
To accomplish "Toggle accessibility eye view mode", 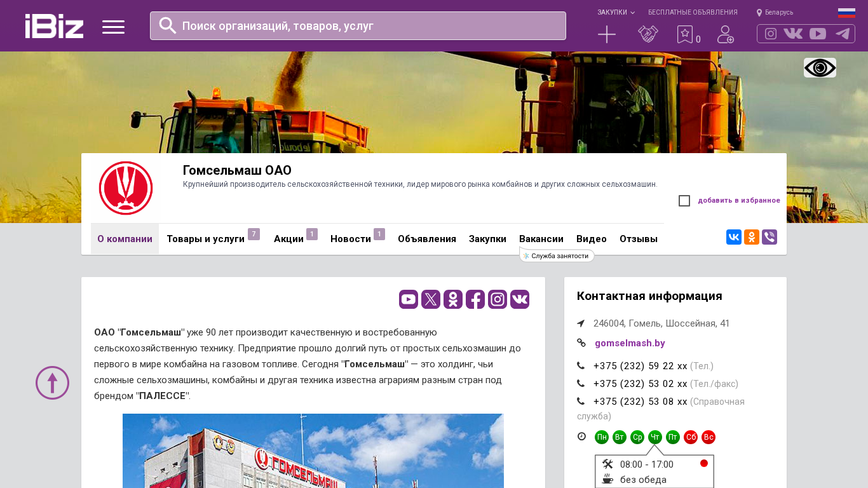I will coord(820,67).
